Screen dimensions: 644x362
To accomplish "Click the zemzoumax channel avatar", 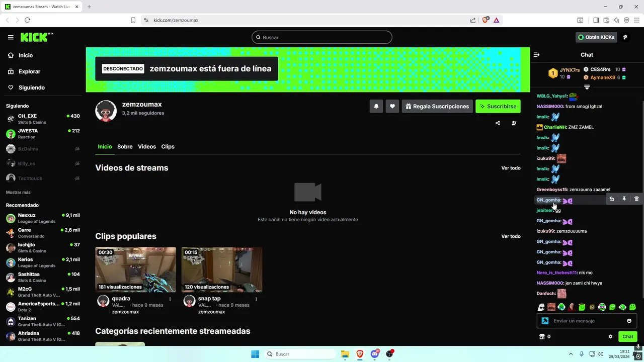I will 106,111.
